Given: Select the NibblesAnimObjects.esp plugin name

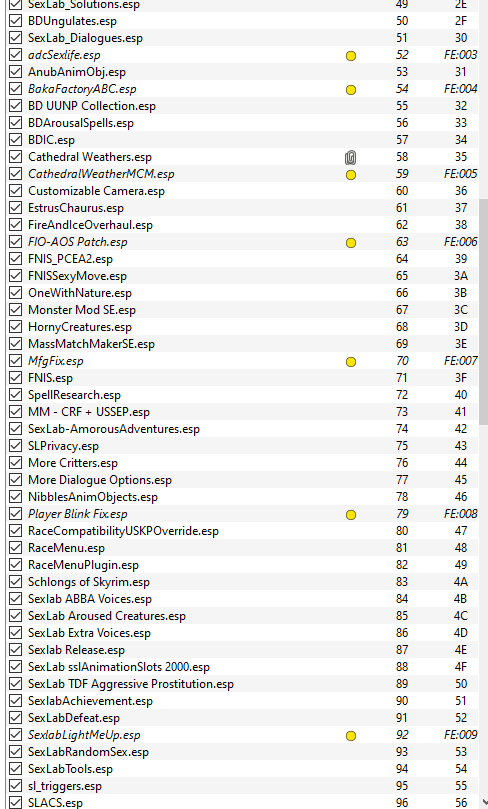Looking at the screenshot, I should coord(93,497).
